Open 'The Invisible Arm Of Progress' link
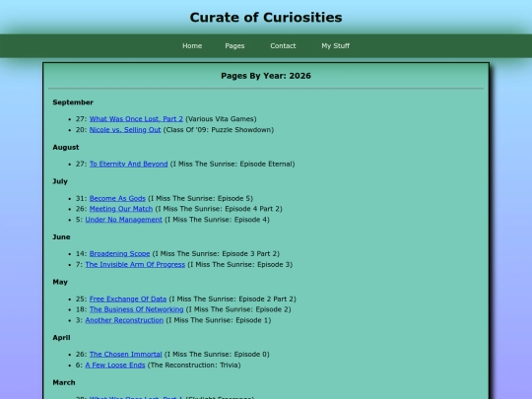Viewport: 532px width, 399px height. click(x=135, y=265)
